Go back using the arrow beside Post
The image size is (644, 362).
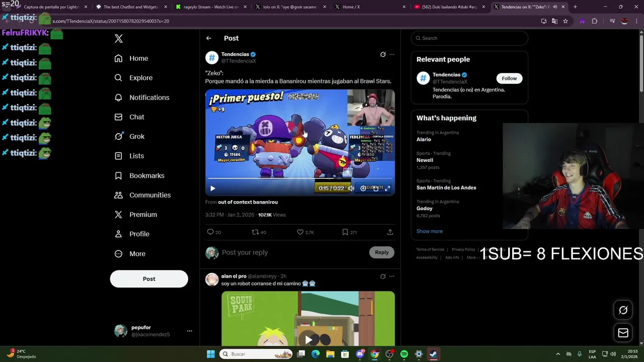[x=208, y=38]
